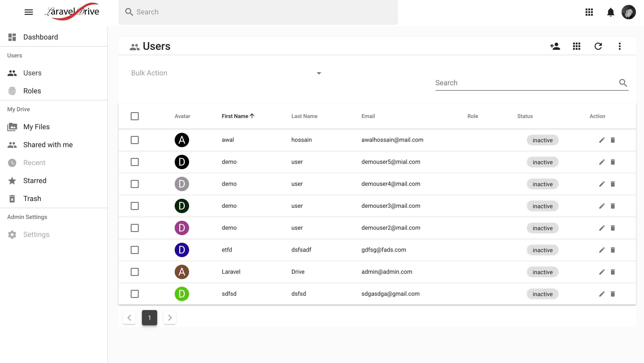Viewport: 644px width, 363px height.
Task: Open notifications bell
Action: click(611, 12)
